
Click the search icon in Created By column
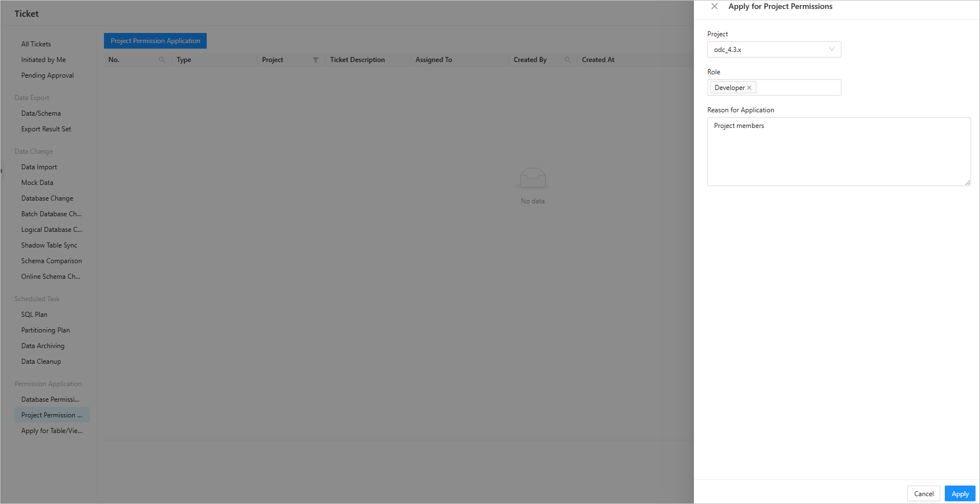(x=567, y=60)
